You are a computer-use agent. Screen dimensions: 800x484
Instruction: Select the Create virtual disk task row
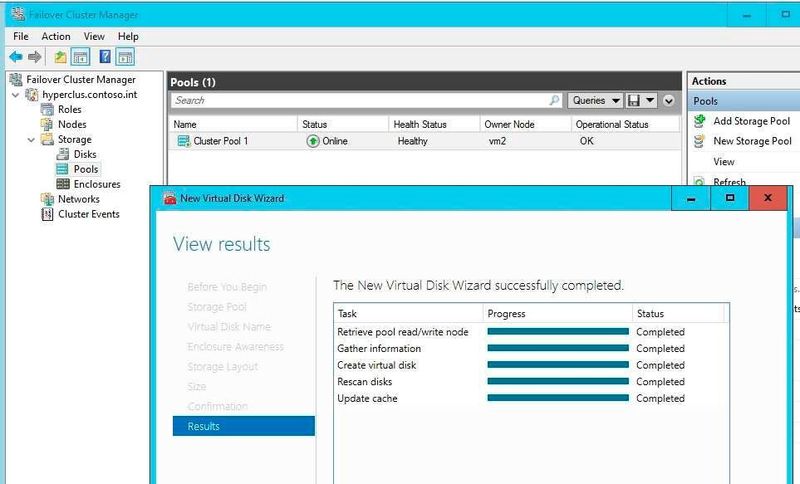531,365
